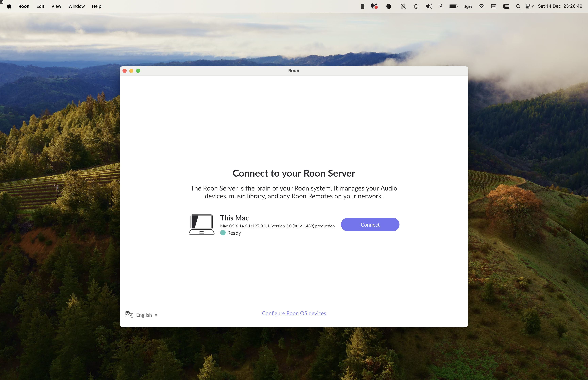Click the language translate icon
Viewport: 588px width, 380px height.
[x=129, y=315]
